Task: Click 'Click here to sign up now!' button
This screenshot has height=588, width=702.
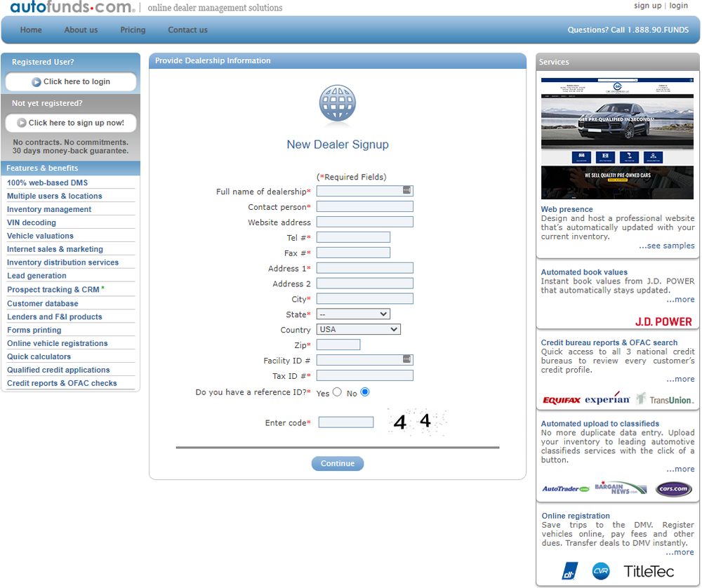Action: 71,123
